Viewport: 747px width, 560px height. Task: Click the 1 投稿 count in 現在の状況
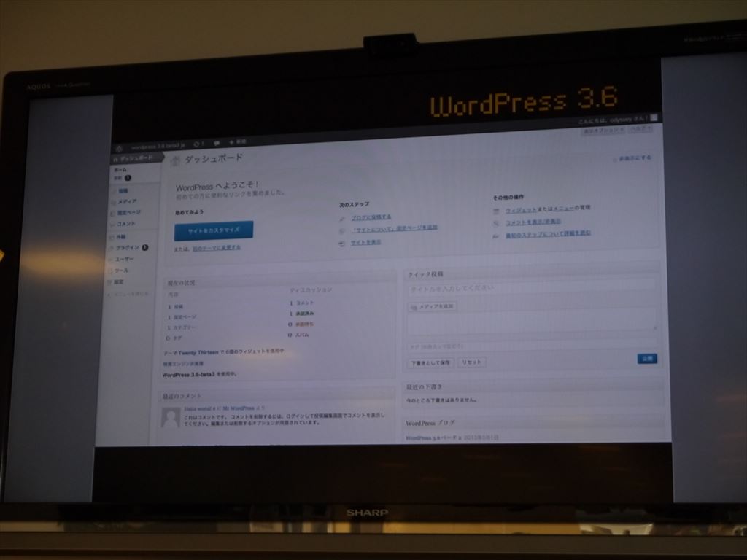tap(175, 307)
